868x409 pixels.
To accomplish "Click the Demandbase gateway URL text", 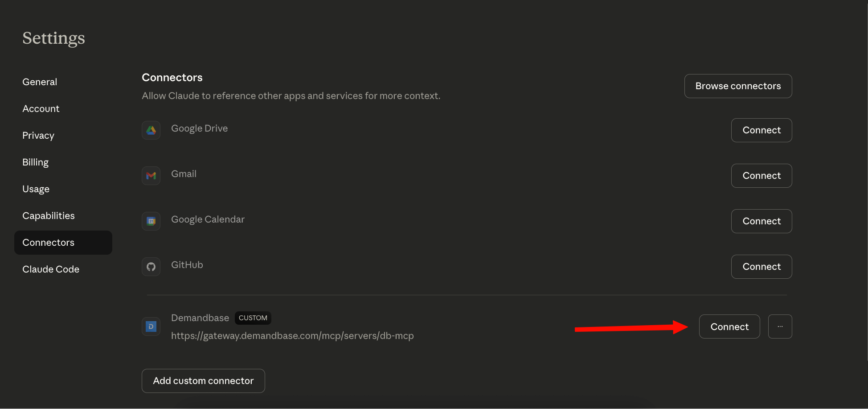I will click(x=292, y=336).
